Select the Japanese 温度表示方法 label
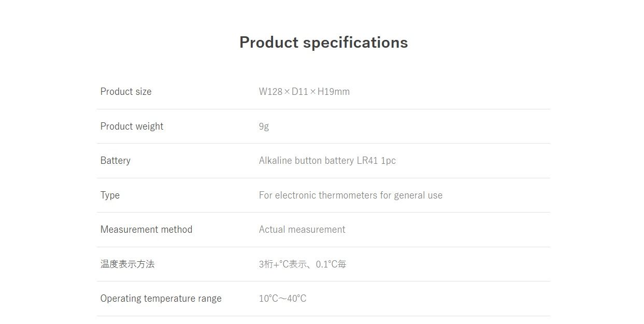 click(127, 264)
